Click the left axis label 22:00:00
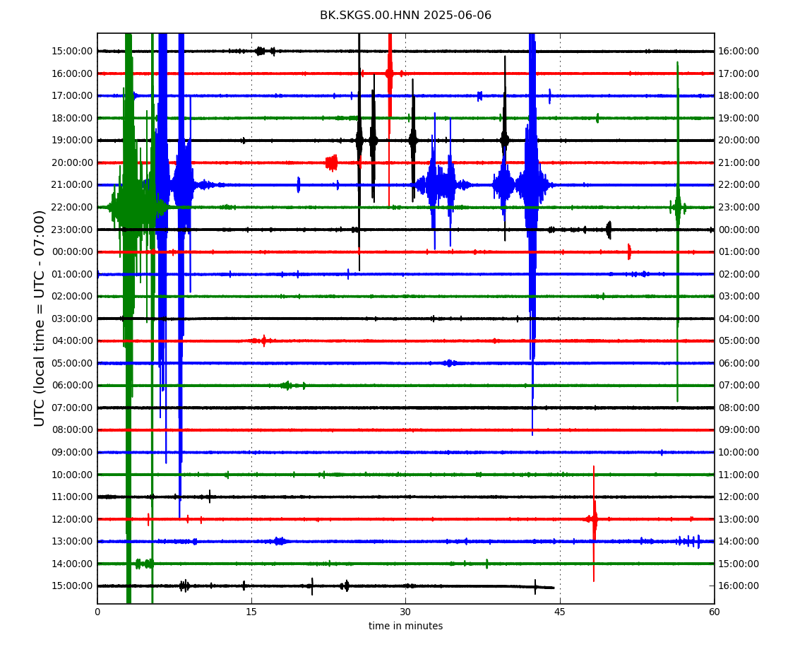Viewport: 812px width, 671px height. pyautogui.click(x=72, y=207)
